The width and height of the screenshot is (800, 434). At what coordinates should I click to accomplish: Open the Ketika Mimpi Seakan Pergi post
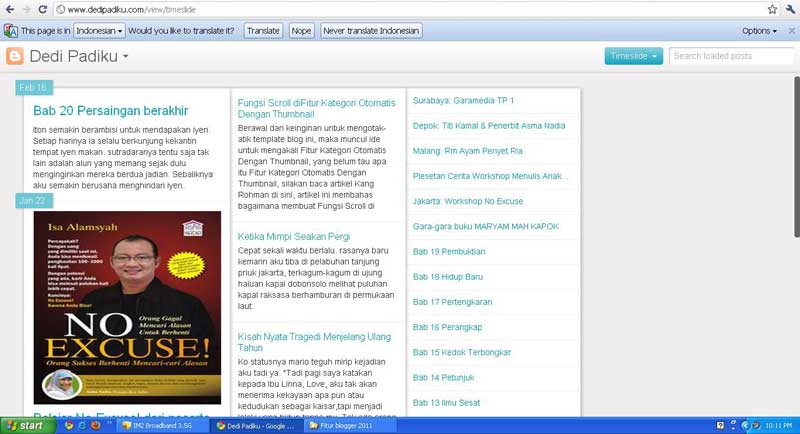pos(294,237)
